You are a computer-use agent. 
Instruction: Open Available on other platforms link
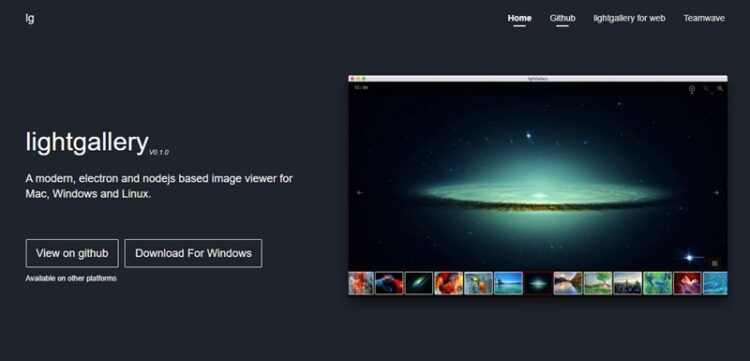71,278
